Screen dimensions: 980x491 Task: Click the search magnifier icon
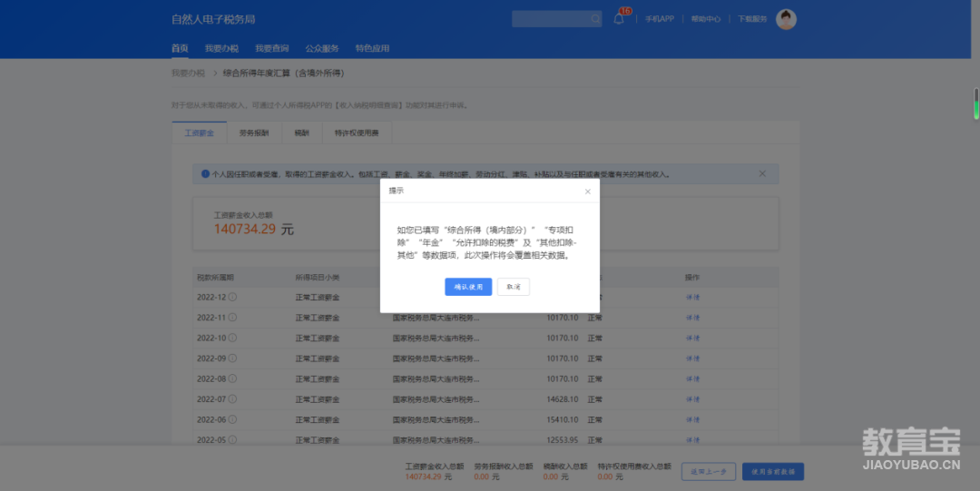(595, 19)
